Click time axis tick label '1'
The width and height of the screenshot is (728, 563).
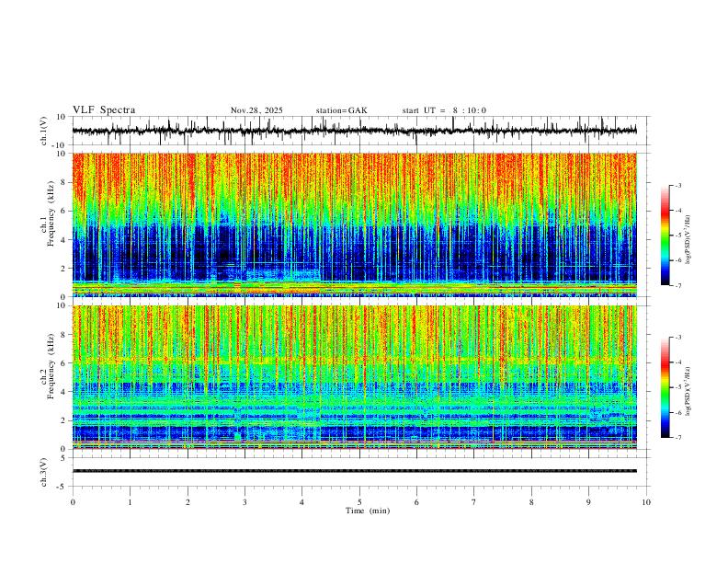[x=130, y=502]
